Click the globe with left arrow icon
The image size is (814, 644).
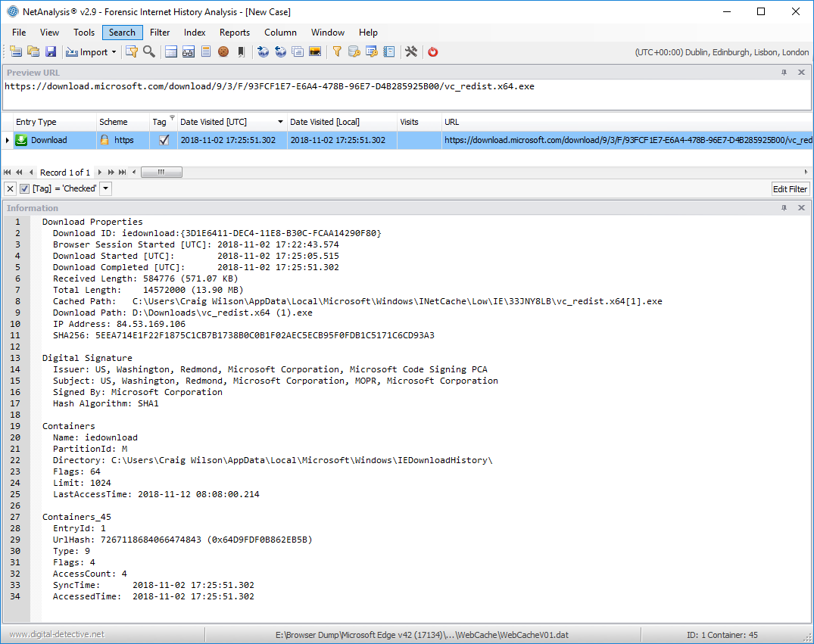pyautogui.click(x=280, y=52)
